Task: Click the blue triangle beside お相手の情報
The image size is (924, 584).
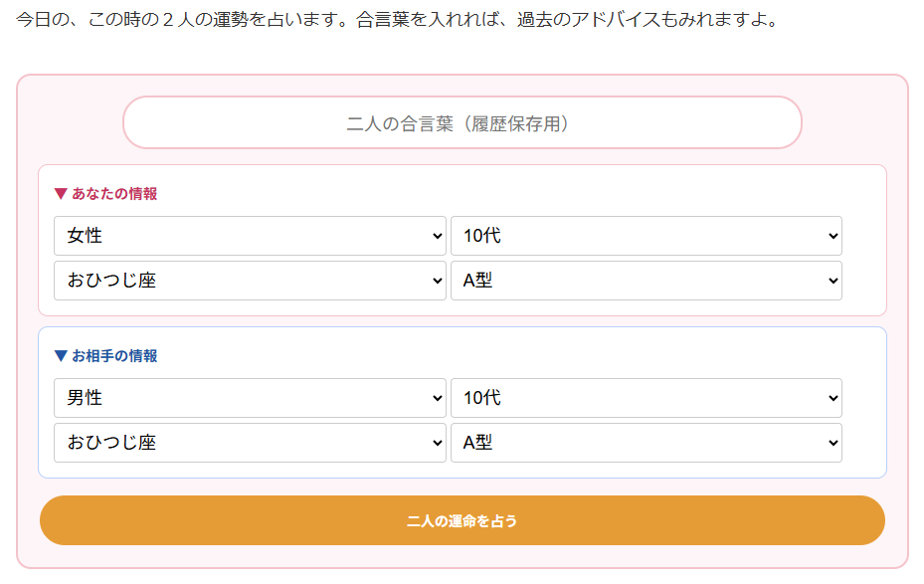Action: click(61, 356)
